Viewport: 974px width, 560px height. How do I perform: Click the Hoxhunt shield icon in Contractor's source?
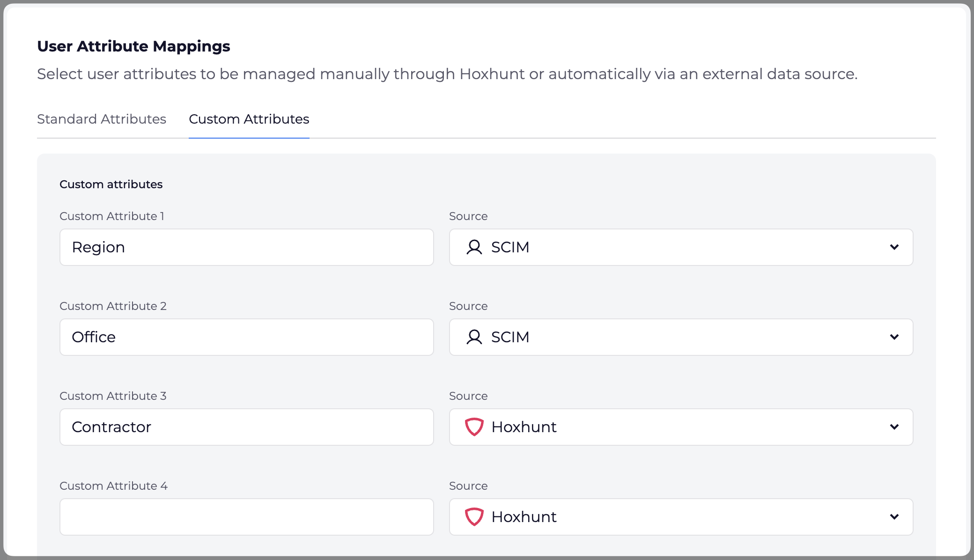click(x=474, y=427)
